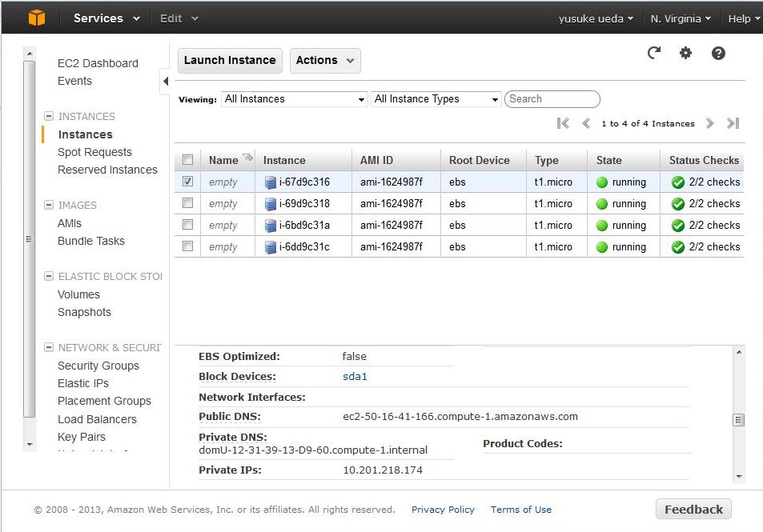Check the i-6bd9c31a instance checkbox
763x532 pixels.
pyautogui.click(x=187, y=224)
